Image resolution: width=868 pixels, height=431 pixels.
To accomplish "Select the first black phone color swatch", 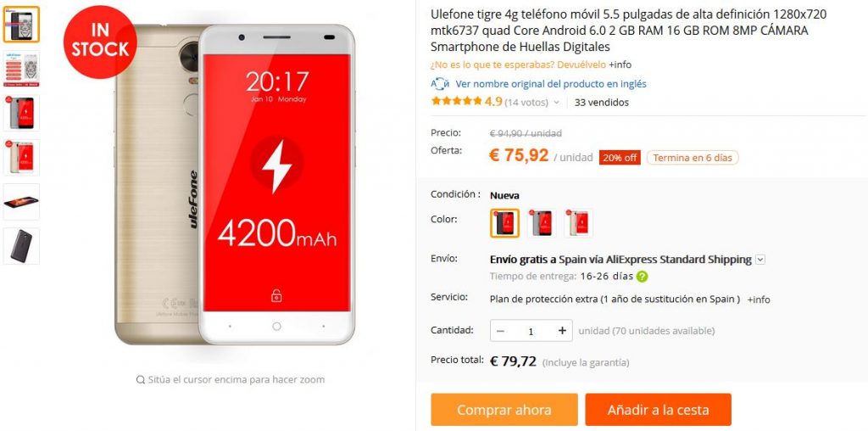I will 504,223.
